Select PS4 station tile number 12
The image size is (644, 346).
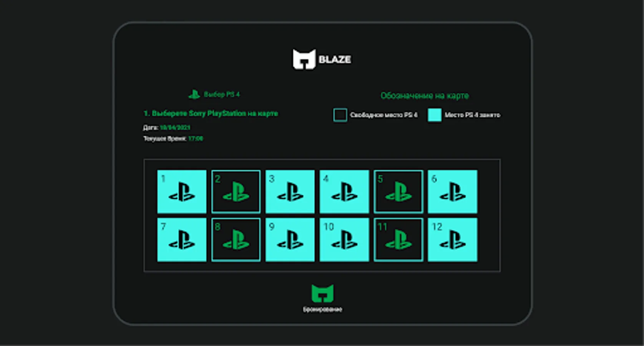tap(453, 240)
